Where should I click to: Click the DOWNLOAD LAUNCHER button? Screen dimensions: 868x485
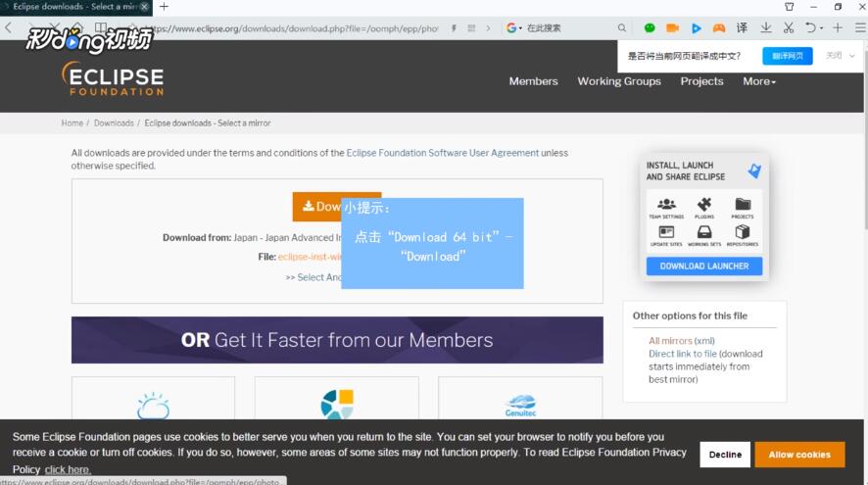pyautogui.click(x=704, y=267)
